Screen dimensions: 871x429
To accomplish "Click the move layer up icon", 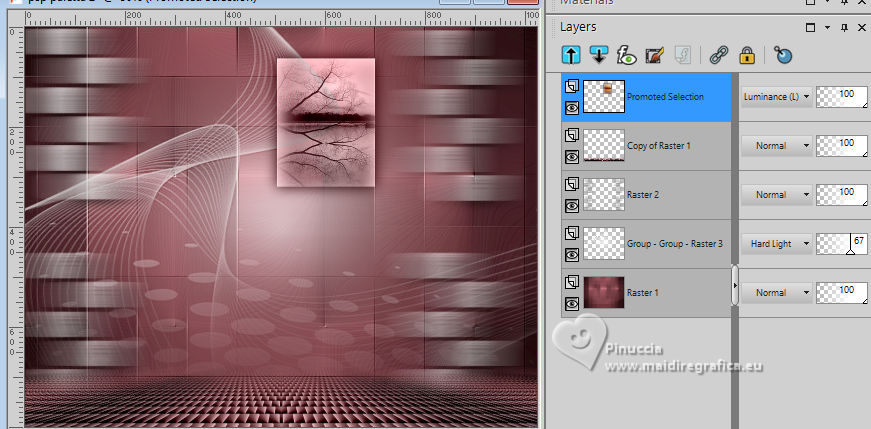I will 571,54.
